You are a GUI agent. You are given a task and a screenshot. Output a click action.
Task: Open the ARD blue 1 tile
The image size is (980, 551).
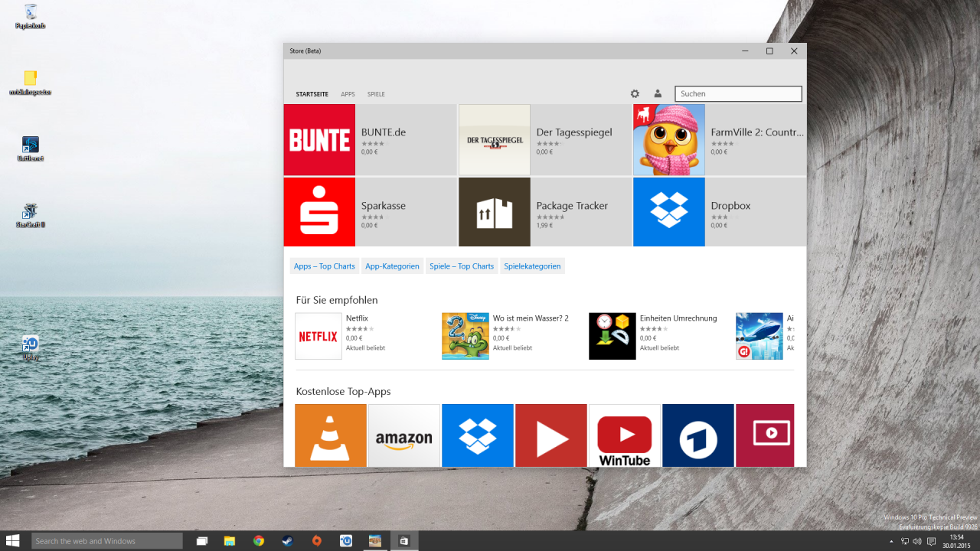pos(698,435)
